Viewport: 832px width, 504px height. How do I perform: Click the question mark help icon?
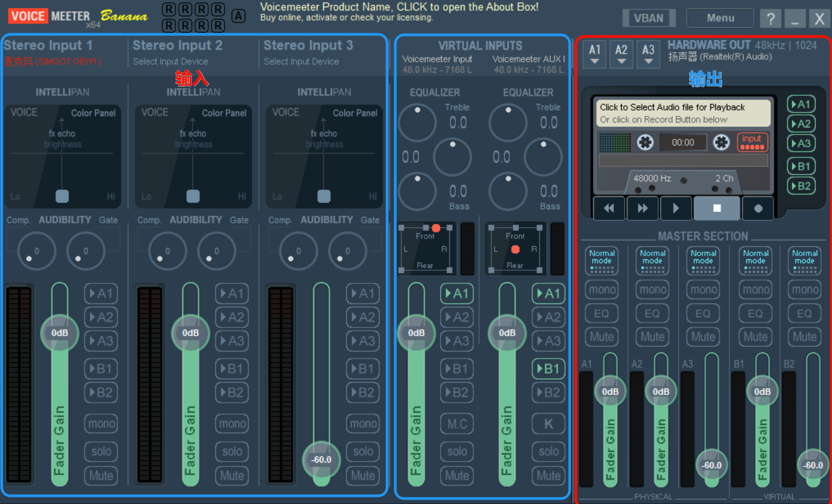point(770,19)
